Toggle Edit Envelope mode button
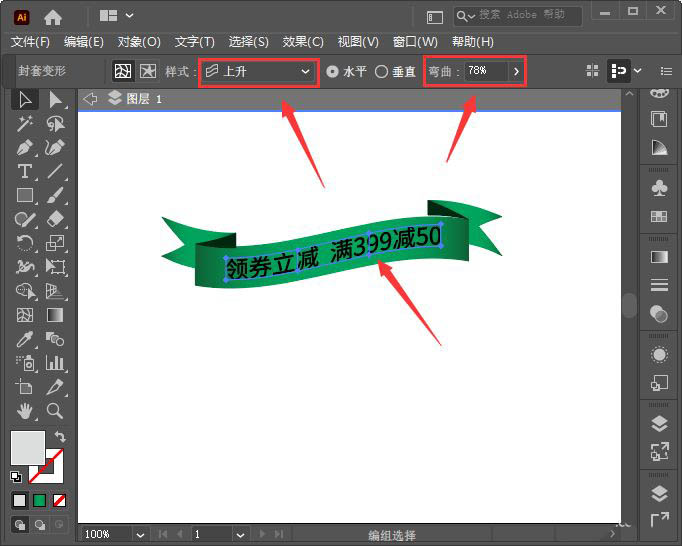 pyautogui.click(x=123, y=70)
